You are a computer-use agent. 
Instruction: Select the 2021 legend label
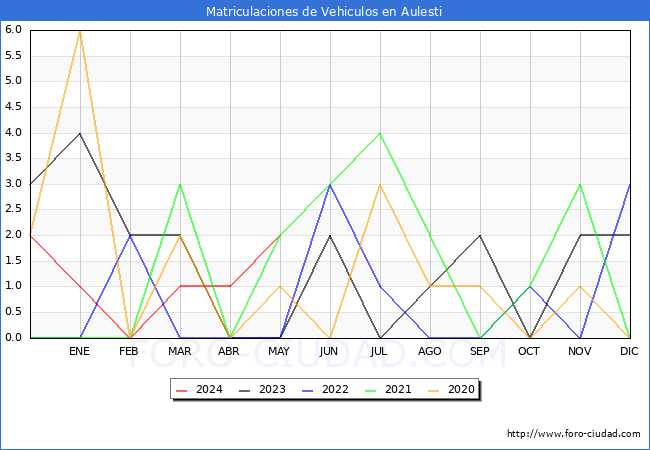(398, 389)
